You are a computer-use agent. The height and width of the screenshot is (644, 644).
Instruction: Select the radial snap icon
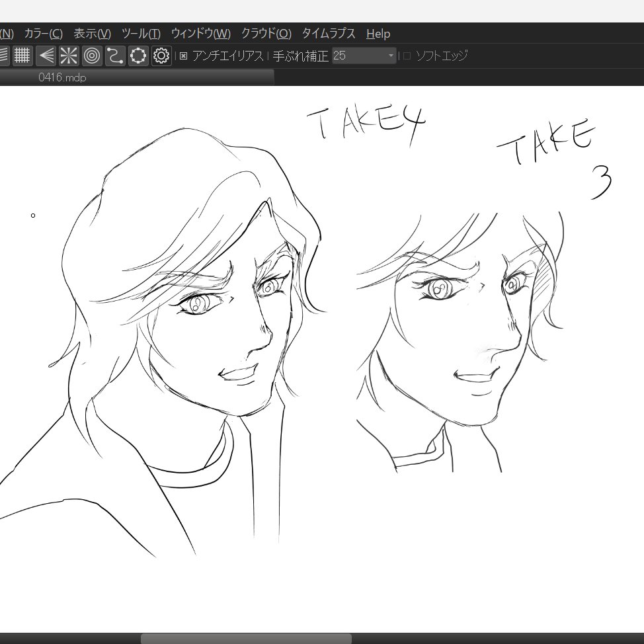(x=69, y=56)
